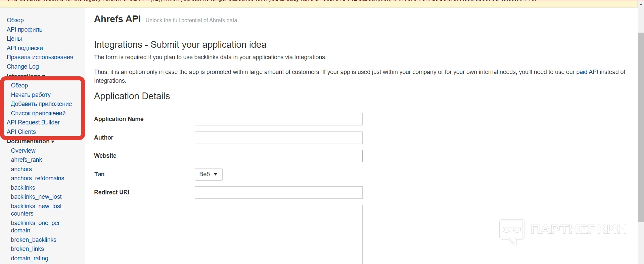Select Начать работу in sidebar
Viewport: 644px width, 264px height.
tap(31, 95)
